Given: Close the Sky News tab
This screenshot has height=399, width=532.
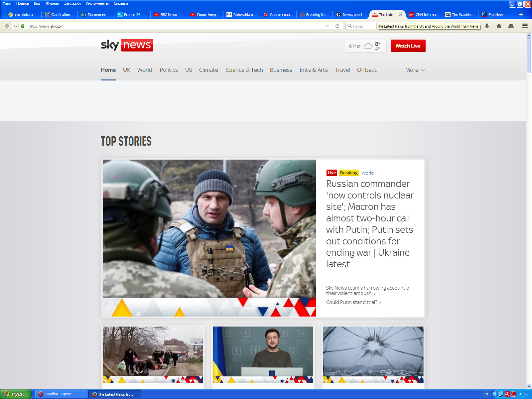Looking at the screenshot, I should coord(401,15).
